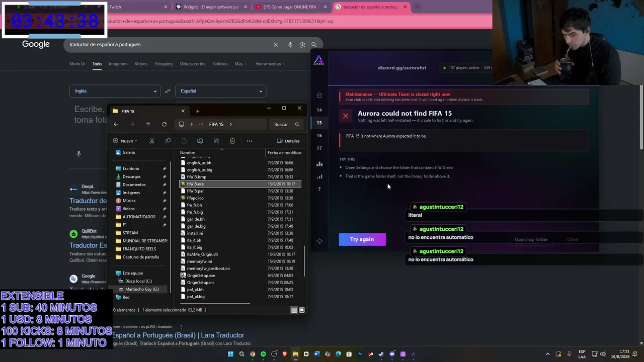Go up one folder in Explorer

coord(148,124)
